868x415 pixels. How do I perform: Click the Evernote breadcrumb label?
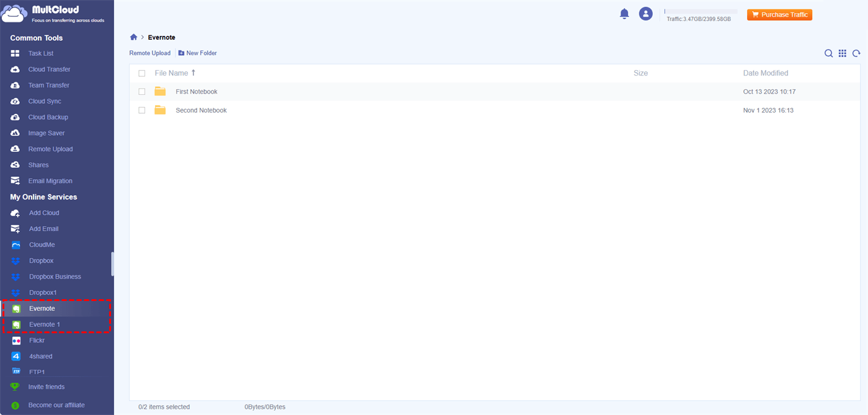click(162, 38)
